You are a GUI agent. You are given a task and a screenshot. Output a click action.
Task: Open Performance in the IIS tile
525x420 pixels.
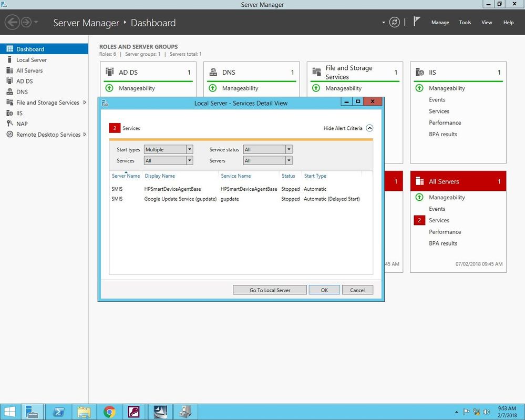[x=445, y=122]
